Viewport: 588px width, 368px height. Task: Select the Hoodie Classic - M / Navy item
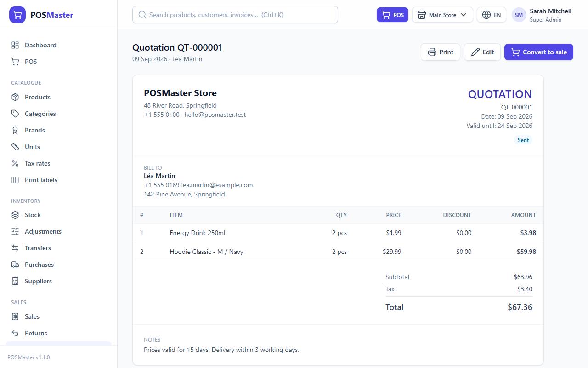[x=207, y=252]
